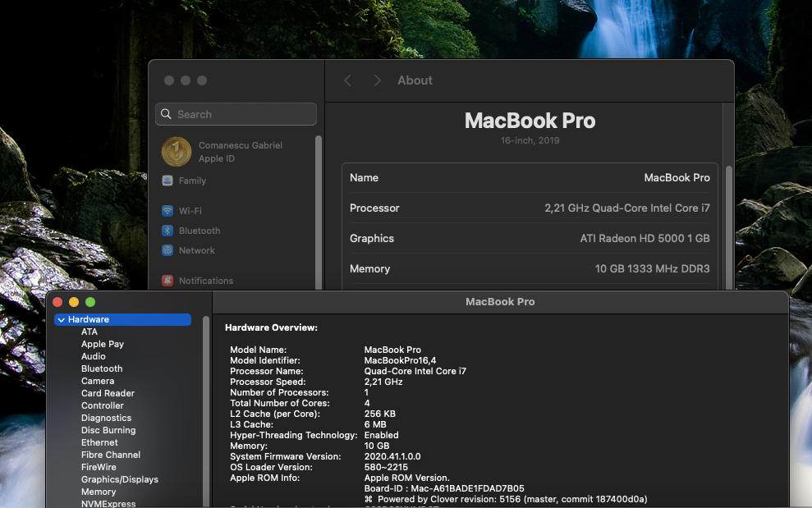Viewport: 812px width, 508px height.
Task: Select Fibre Channel in hardware list
Action: (111, 455)
